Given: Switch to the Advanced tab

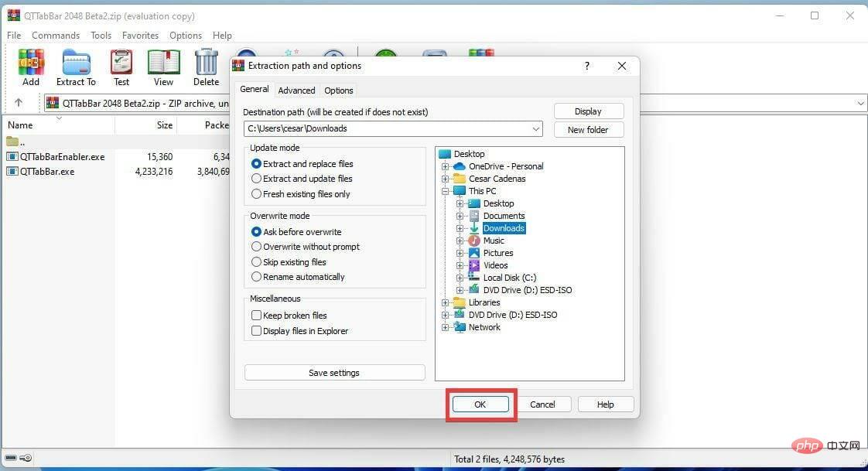Looking at the screenshot, I should [x=297, y=90].
